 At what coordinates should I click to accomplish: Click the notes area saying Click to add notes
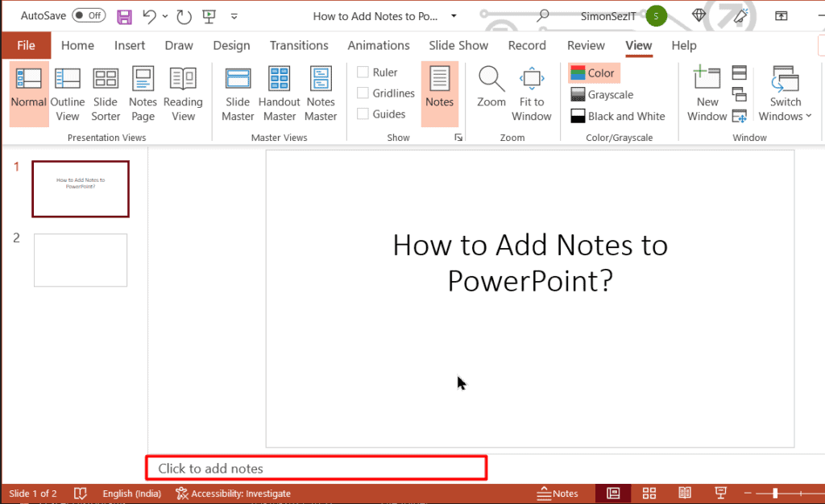point(316,468)
